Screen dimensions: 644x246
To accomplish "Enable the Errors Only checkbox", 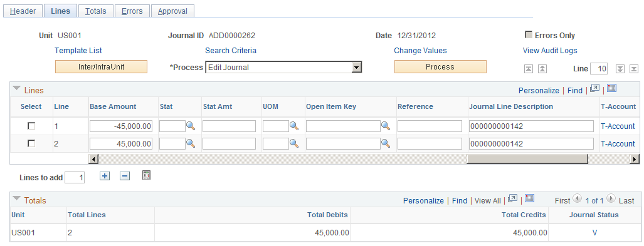I will tap(529, 35).
